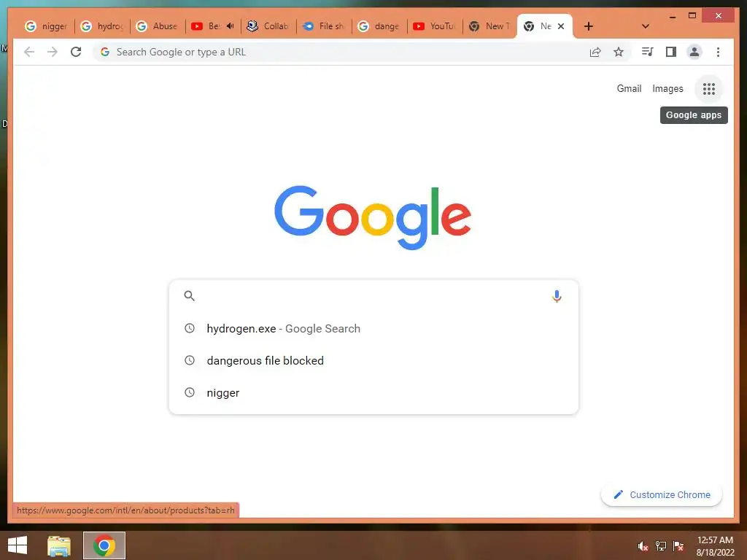747x560 pixels.
Task: Click the muted volume tray icon
Action: [x=643, y=545]
